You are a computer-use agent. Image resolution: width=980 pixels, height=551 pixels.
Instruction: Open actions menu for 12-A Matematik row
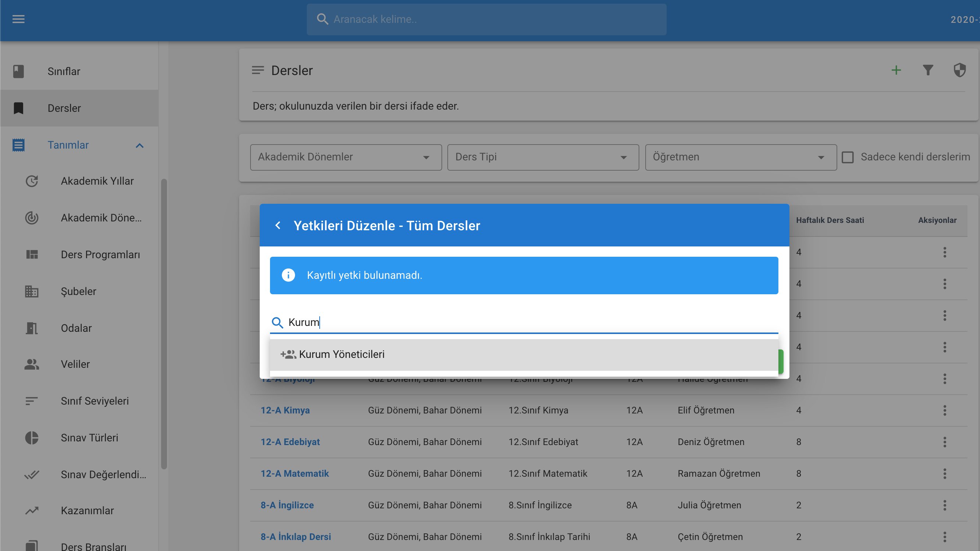pos(944,473)
